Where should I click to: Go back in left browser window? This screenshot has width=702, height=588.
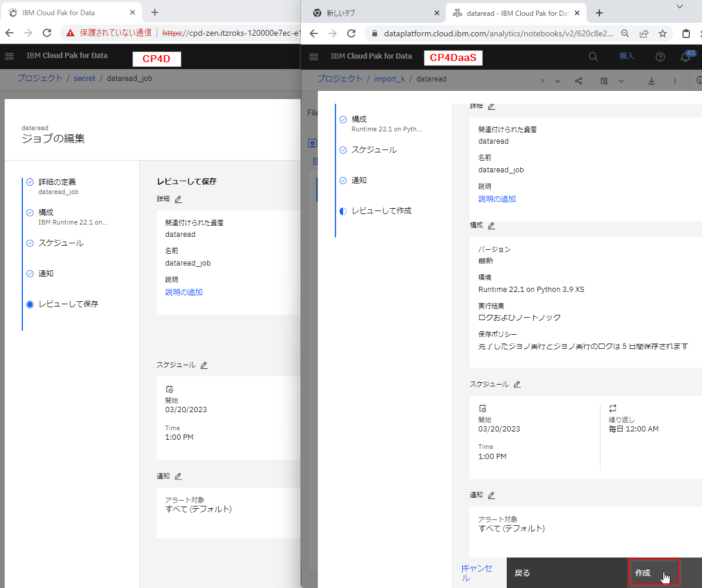pyautogui.click(x=9, y=33)
